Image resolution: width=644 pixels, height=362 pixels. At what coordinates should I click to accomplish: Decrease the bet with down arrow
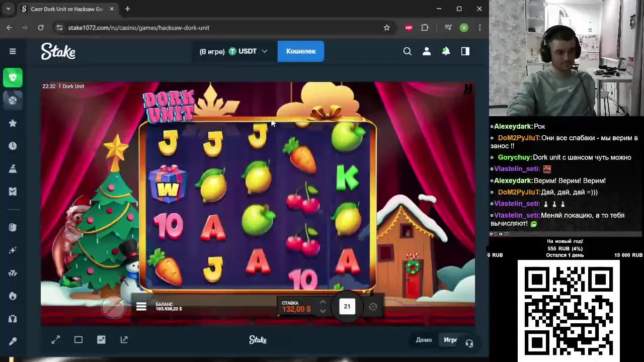coord(323,311)
